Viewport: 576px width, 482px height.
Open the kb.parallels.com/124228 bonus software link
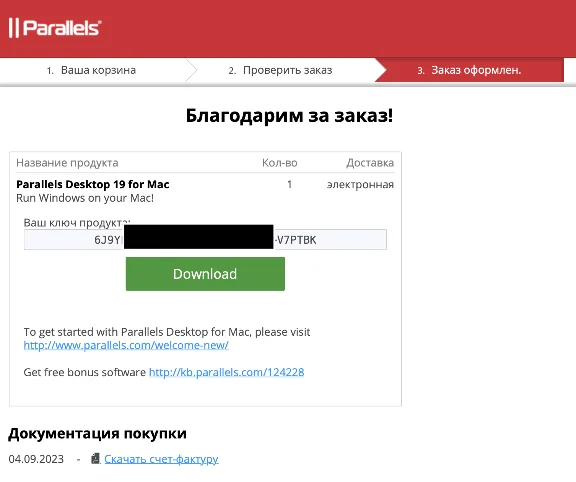[227, 373]
